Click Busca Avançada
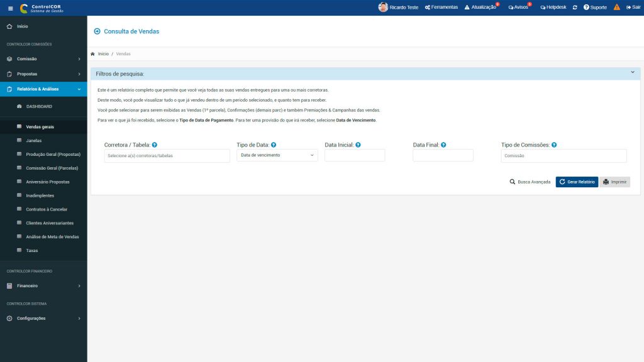The height and width of the screenshot is (362, 644). pos(530,182)
